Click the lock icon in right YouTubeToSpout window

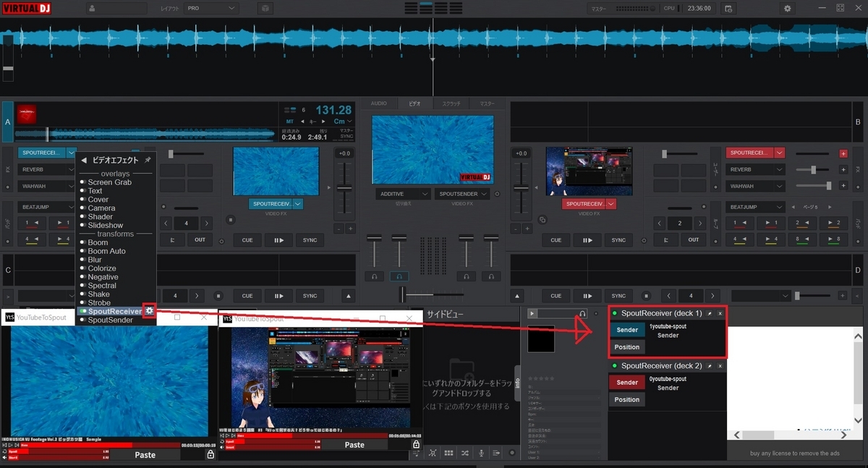click(415, 445)
